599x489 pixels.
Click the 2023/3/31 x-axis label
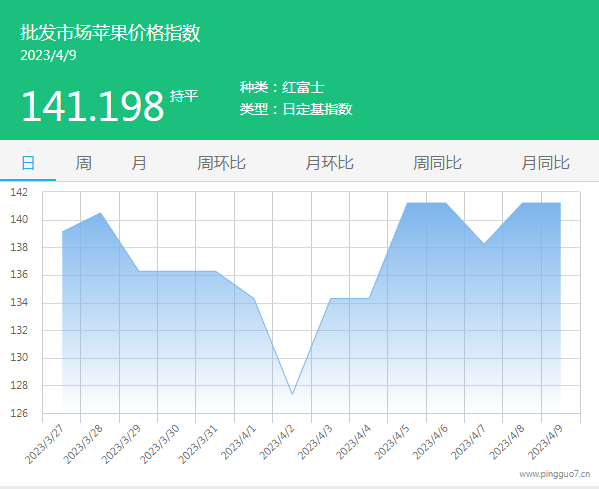coord(198,444)
